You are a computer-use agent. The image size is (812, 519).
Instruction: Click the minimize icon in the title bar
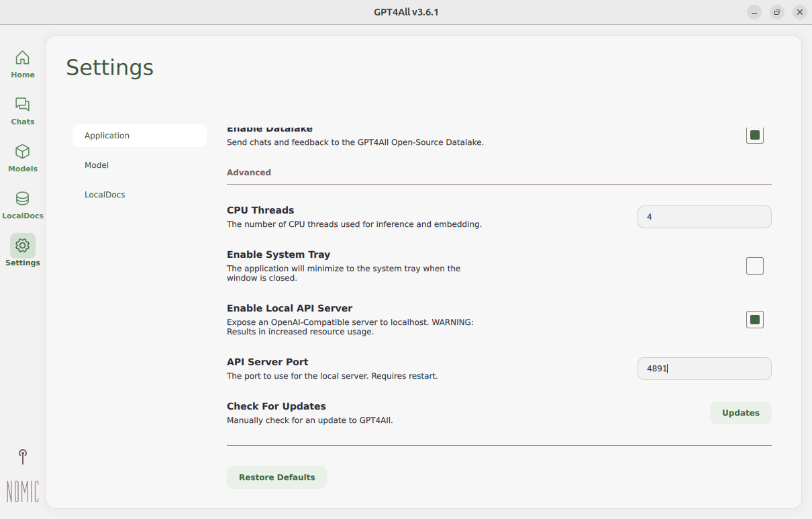tap(754, 12)
